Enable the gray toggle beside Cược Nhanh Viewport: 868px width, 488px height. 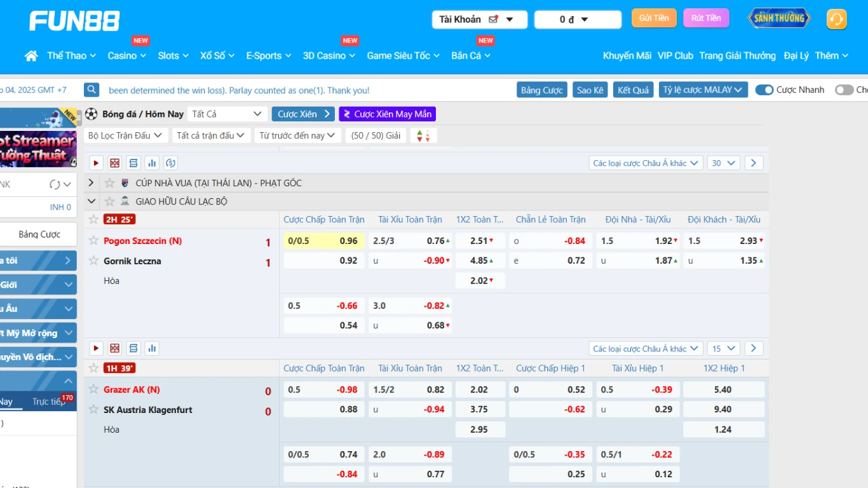click(844, 90)
